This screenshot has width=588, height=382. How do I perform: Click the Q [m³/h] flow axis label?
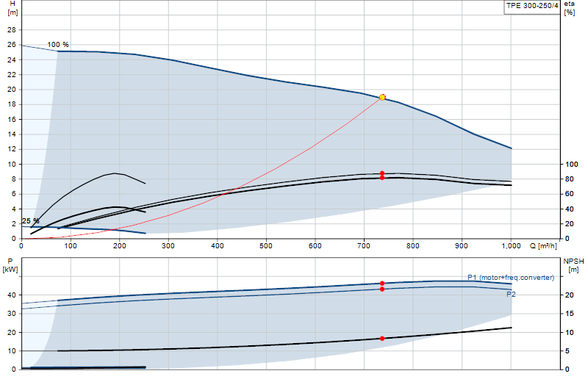(x=543, y=246)
